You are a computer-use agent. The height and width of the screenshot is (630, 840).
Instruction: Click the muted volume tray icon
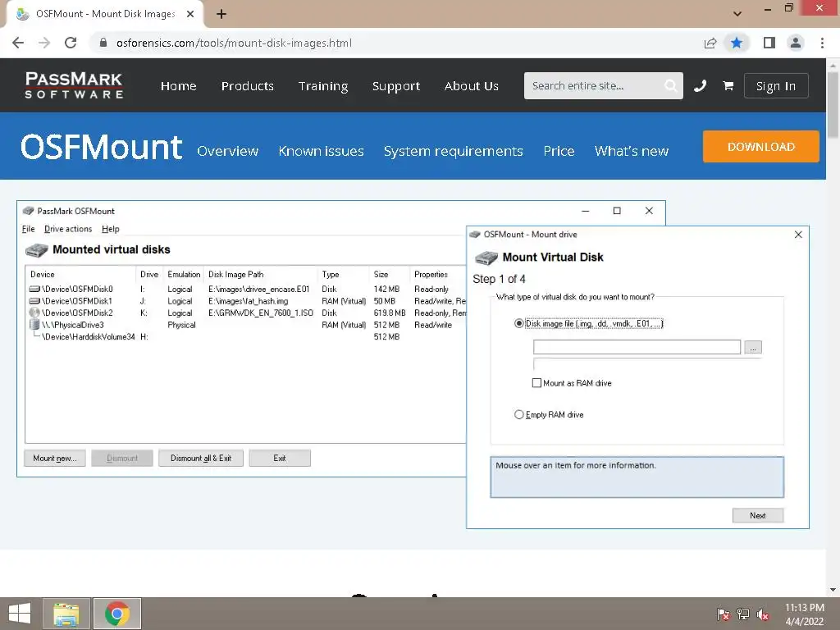point(763,614)
